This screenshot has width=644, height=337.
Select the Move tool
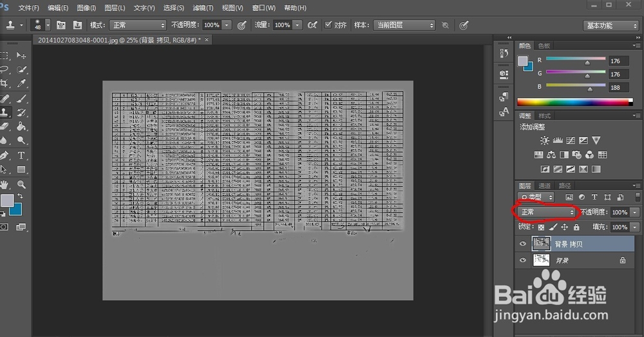coord(21,55)
